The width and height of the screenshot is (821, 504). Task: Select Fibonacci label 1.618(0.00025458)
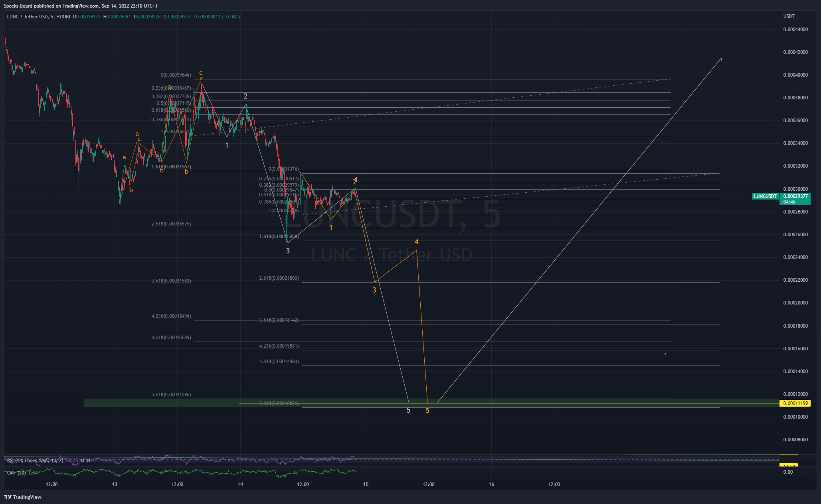279,237
